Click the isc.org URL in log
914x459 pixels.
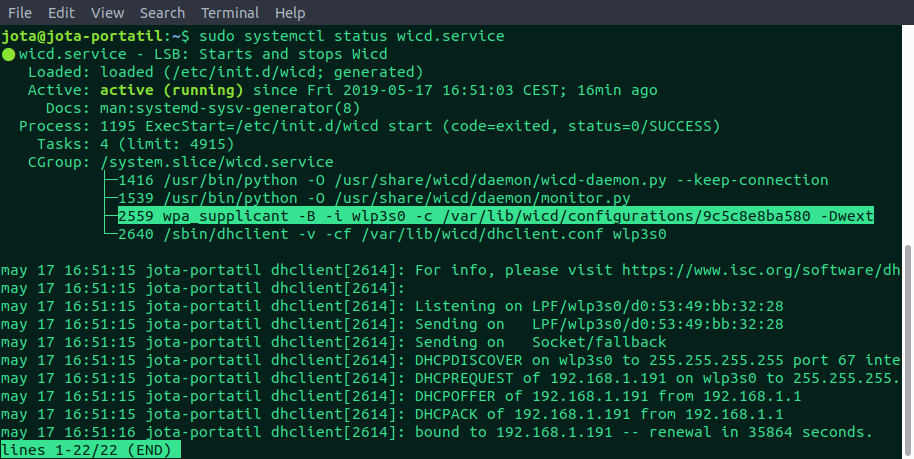pyautogui.click(x=761, y=270)
